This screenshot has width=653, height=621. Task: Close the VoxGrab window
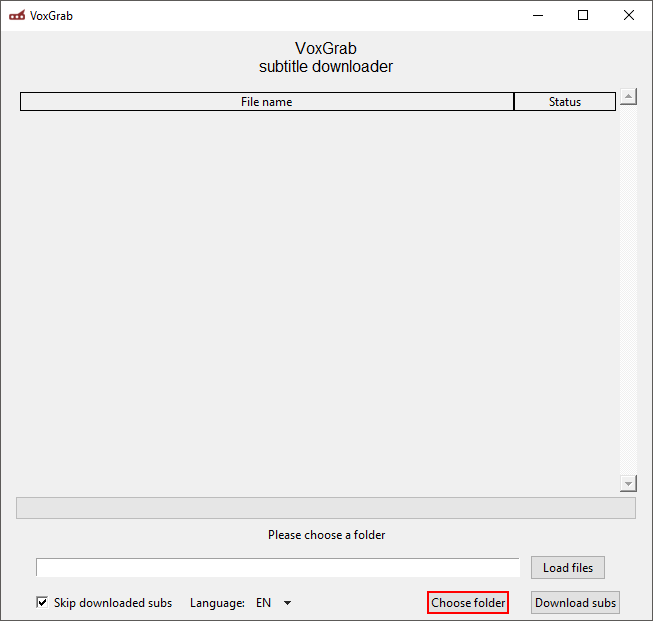click(x=629, y=15)
